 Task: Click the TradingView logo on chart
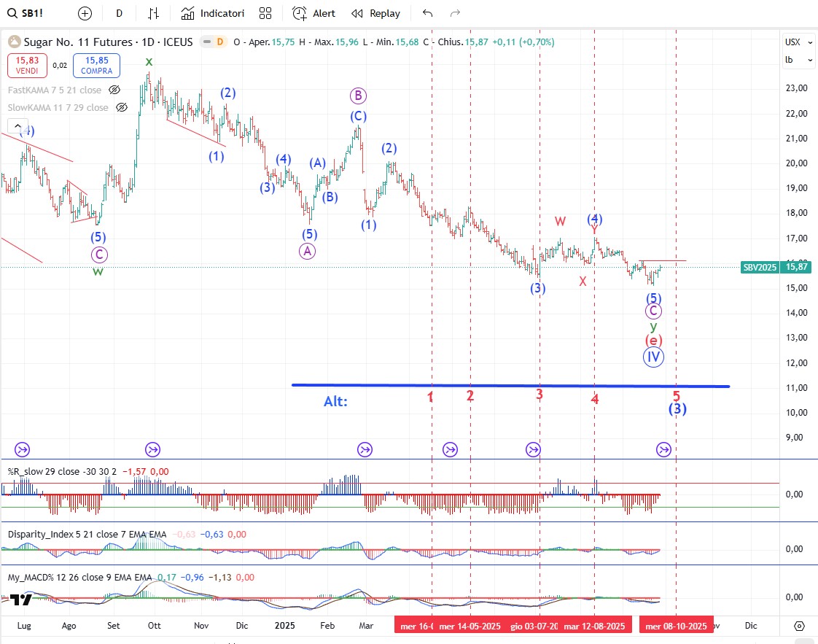point(22,600)
